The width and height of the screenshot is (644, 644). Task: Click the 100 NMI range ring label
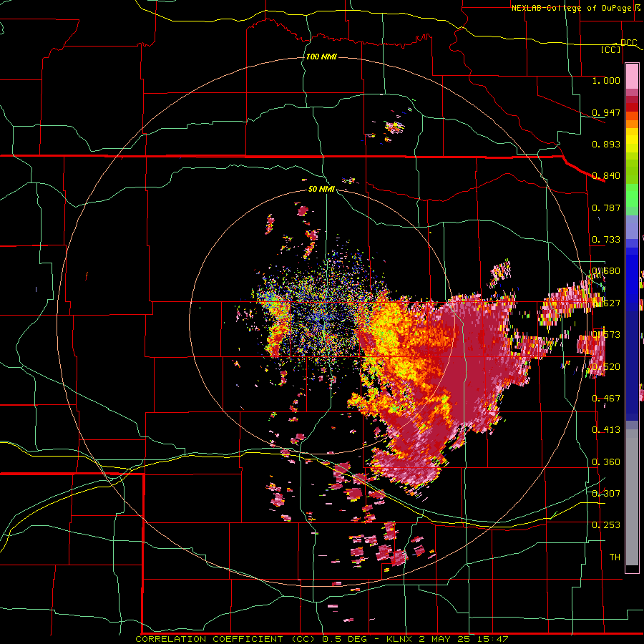(321, 57)
